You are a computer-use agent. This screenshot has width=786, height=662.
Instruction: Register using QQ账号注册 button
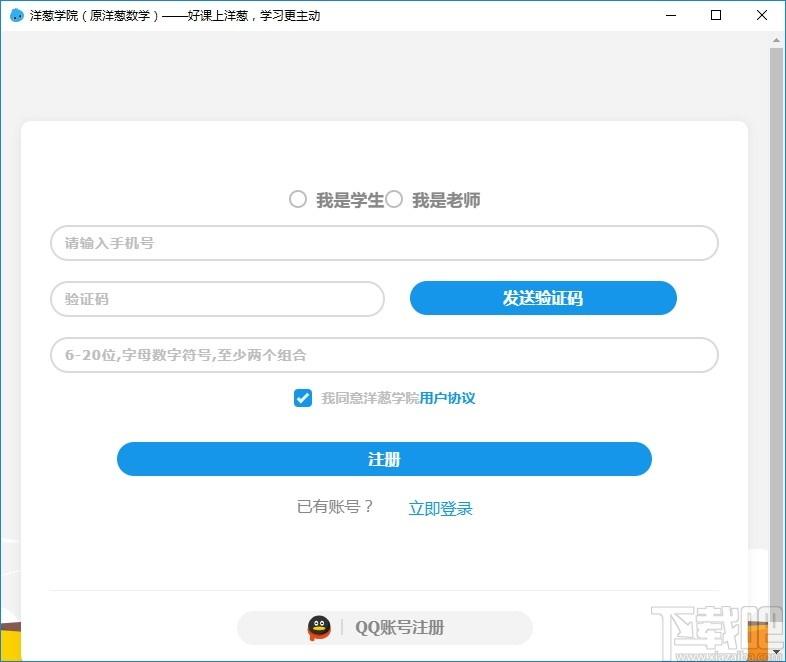384,627
